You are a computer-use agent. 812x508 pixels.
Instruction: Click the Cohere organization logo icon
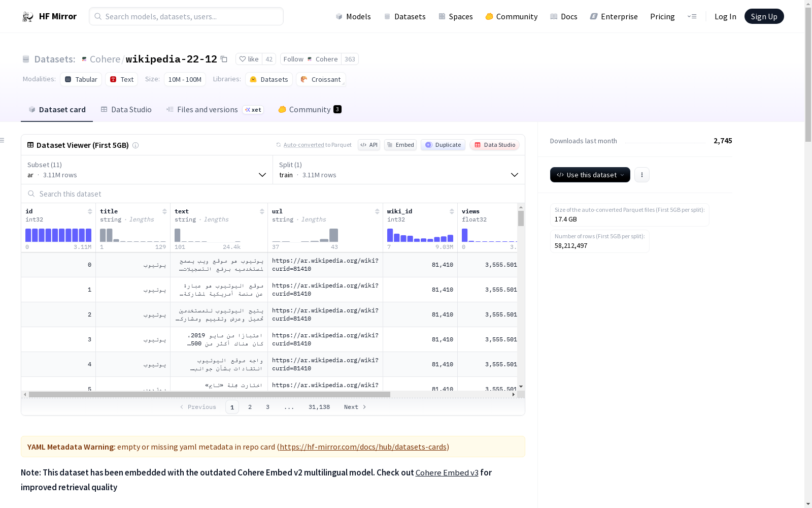click(x=84, y=59)
